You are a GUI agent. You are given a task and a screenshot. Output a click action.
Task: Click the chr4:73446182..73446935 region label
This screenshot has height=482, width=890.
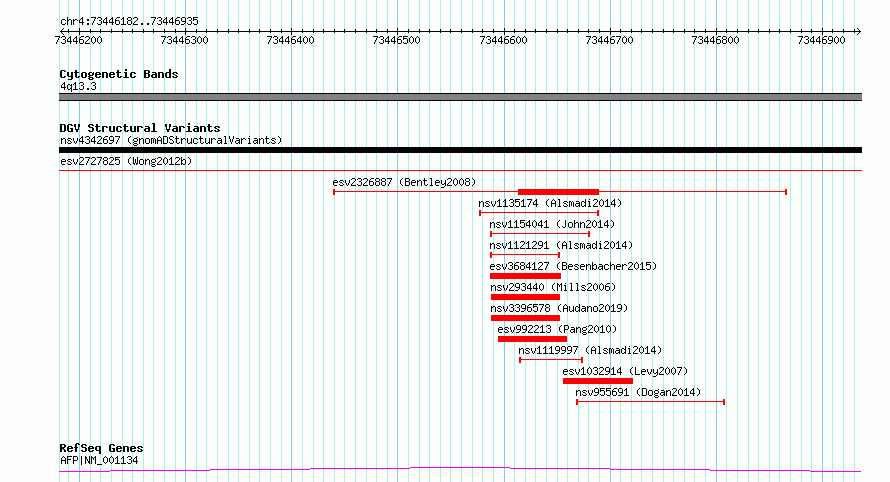pyautogui.click(x=129, y=22)
